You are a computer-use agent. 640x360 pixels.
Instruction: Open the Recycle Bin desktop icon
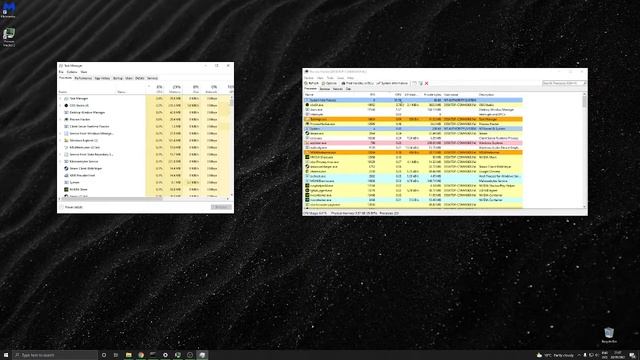pyautogui.click(x=609, y=334)
